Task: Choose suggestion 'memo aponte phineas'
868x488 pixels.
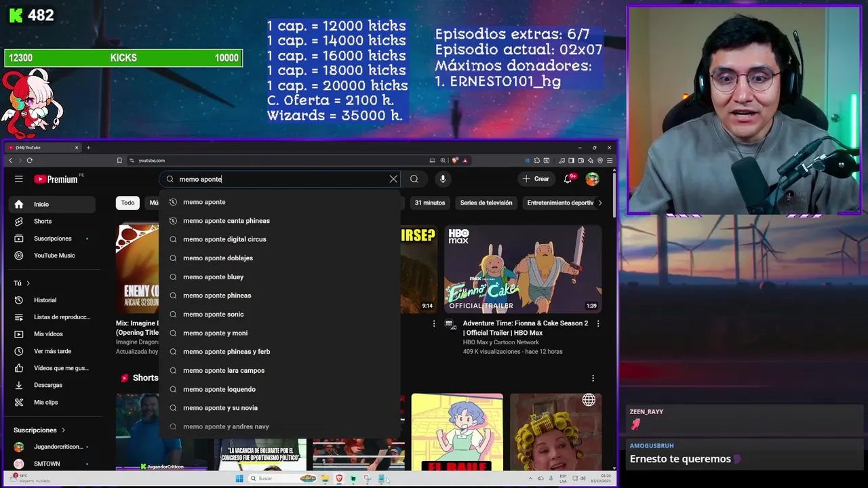Action: (x=279, y=296)
